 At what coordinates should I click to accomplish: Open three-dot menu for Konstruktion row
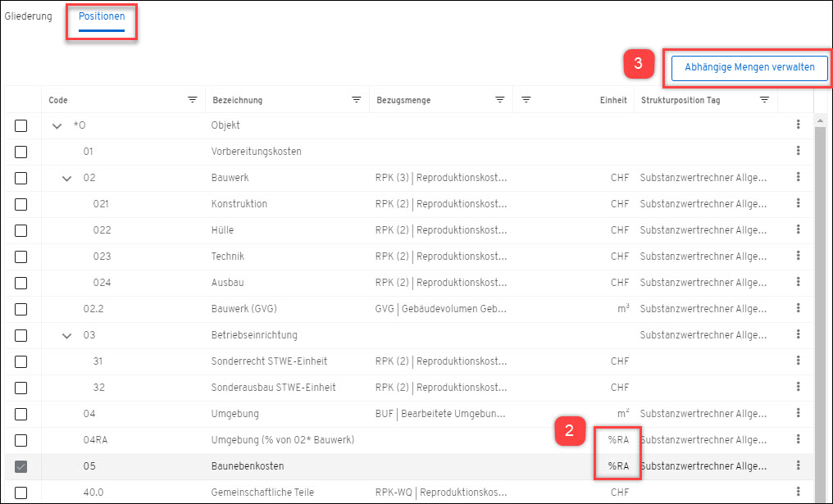click(x=798, y=203)
